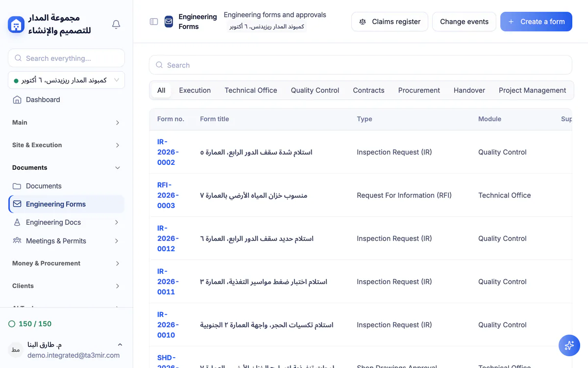Click the user avatar in sidebar footer
588x368 pixels.
click(x=16, y=350)
